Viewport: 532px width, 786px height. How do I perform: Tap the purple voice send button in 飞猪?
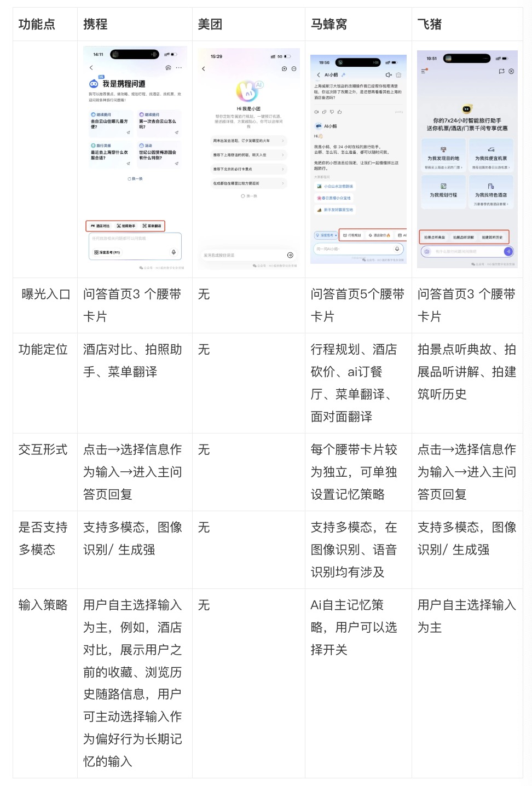[x=508, y=251]
